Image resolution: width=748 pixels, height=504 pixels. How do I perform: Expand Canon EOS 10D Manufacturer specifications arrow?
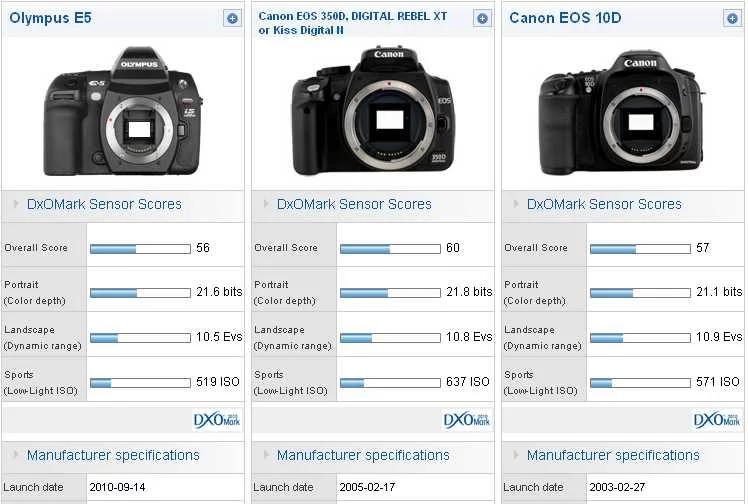click(x=516, y=455)
